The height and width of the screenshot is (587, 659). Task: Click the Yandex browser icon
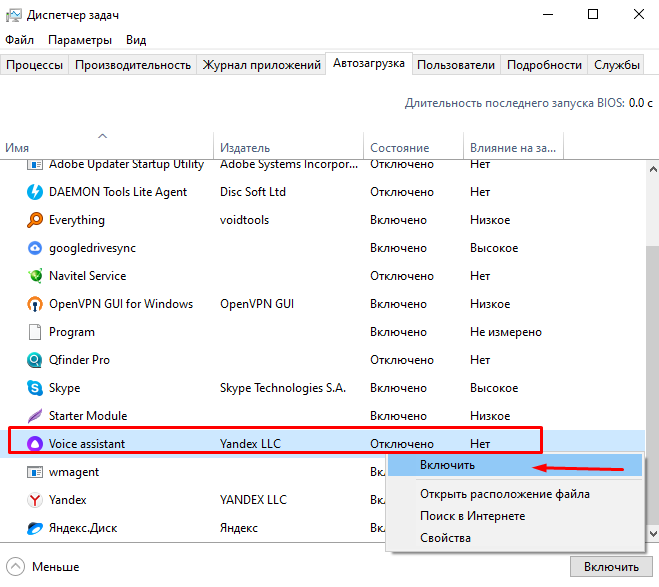click(x=34, y=500)
